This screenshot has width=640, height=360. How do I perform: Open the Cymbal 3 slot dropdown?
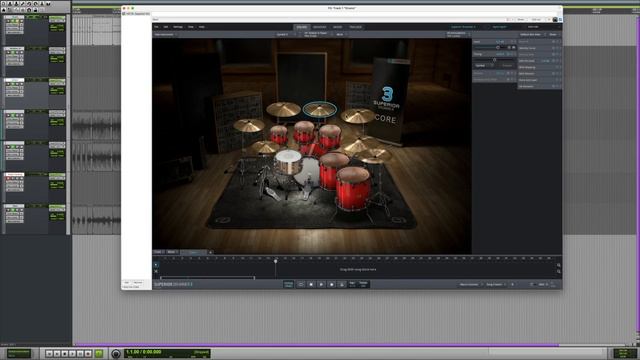click(283, 35)
